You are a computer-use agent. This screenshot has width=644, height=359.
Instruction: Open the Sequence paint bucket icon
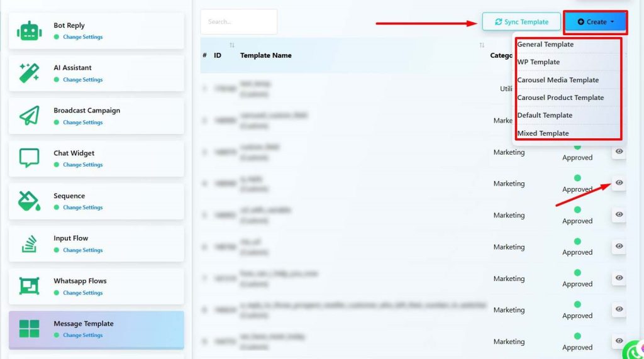[30, 201]
